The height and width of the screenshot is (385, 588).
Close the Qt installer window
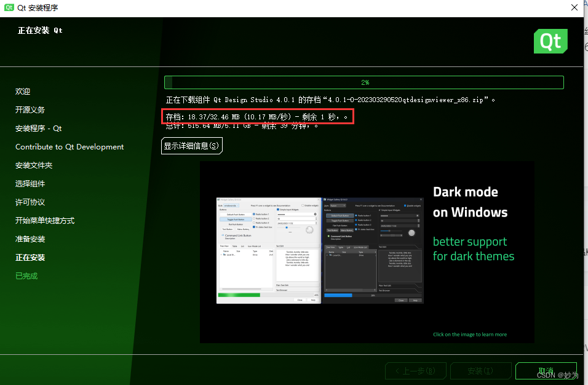[574, 7]
